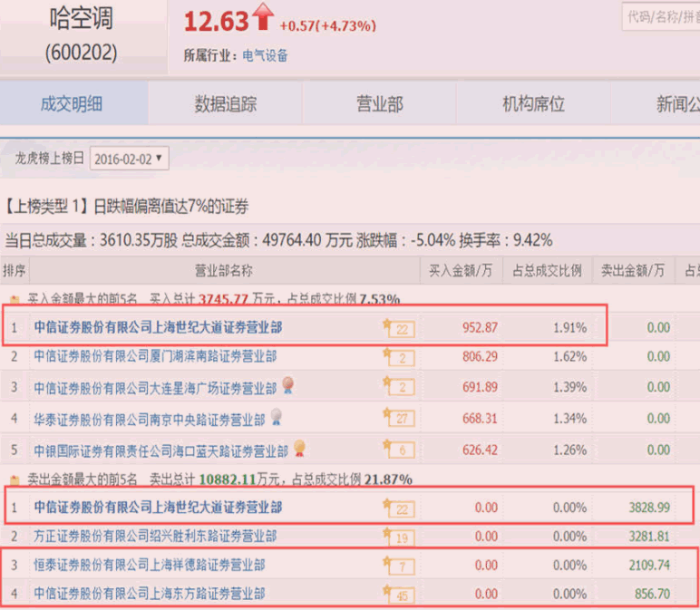The image size is (700, 610).
Task: Open buy-list 中信证券上海世纪大道证券营业部 link
Action: 158,327
